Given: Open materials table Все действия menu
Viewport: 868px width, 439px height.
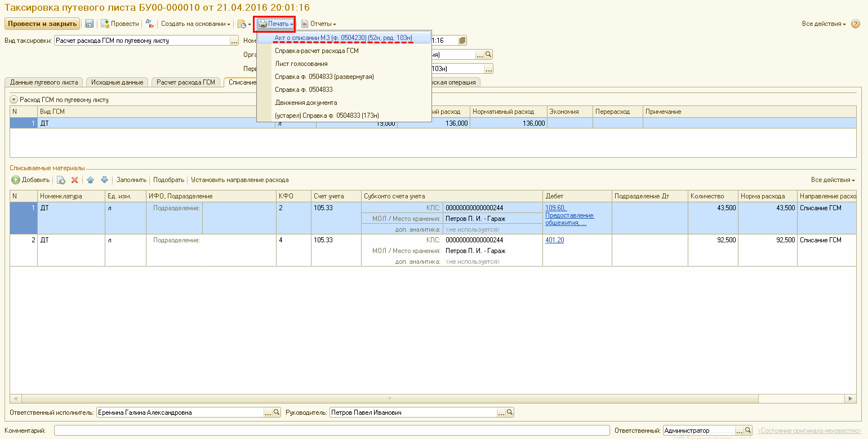Looking at the screenshot, I should click(833, 180).
